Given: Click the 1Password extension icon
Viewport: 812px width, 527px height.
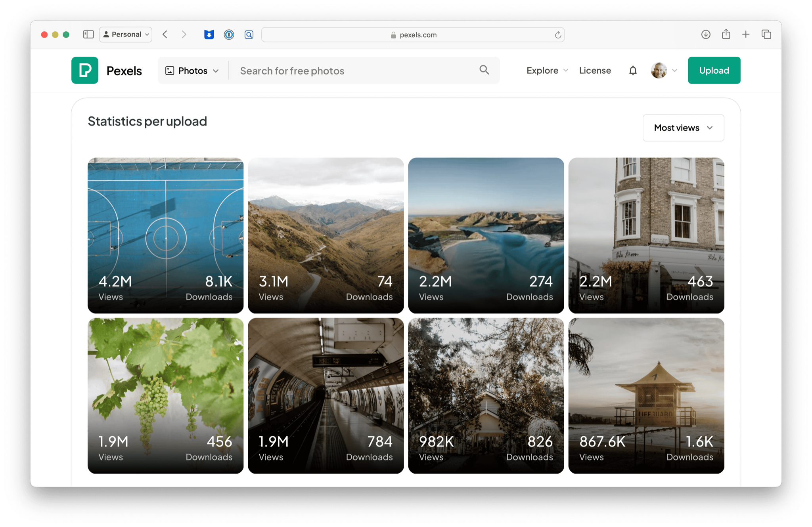Looking at the screenshot, I should click(x=229, y=34).
